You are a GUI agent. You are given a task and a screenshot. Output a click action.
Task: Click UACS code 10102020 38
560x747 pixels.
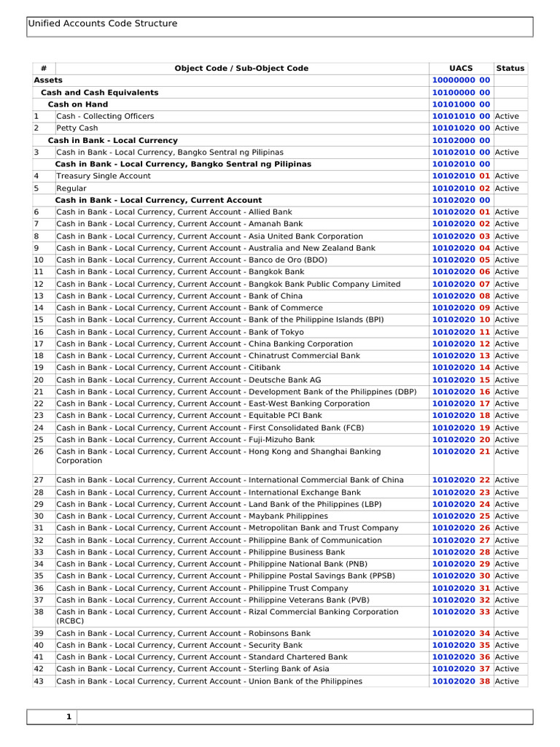click(x=461, y=681)
